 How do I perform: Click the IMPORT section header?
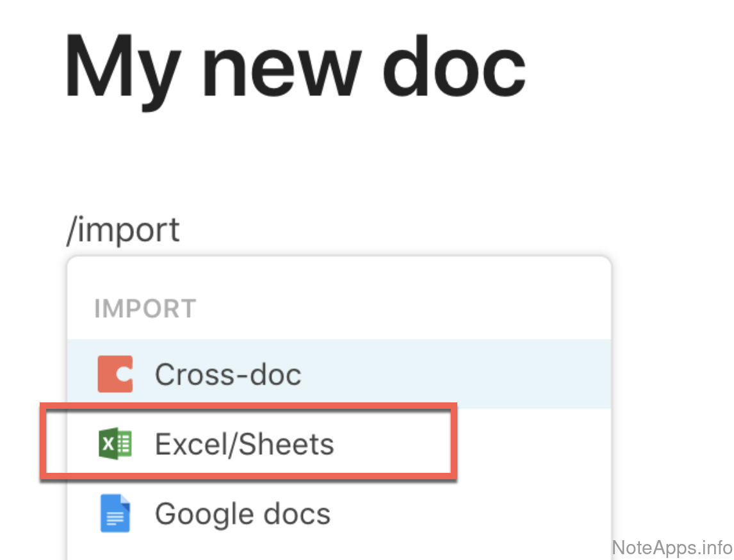click(145, 309)
